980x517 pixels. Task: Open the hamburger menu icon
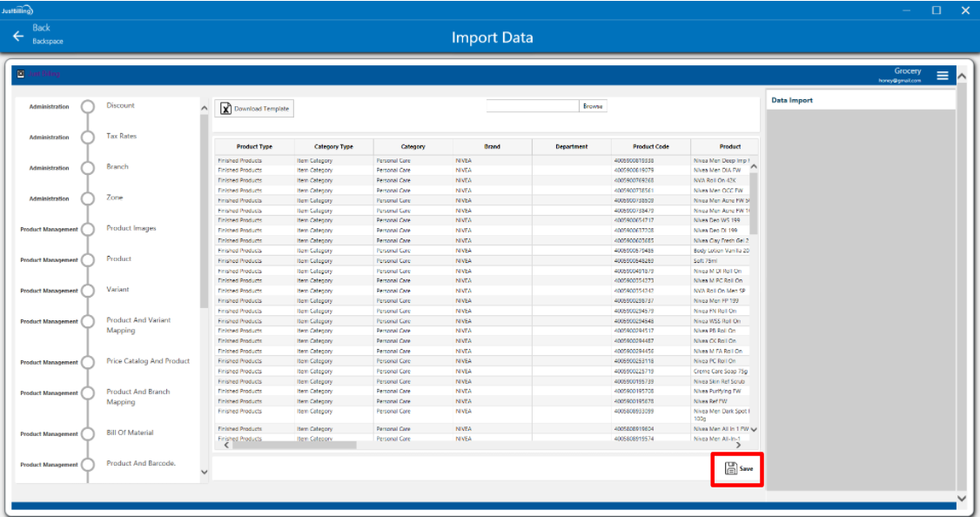click(943, 76)
